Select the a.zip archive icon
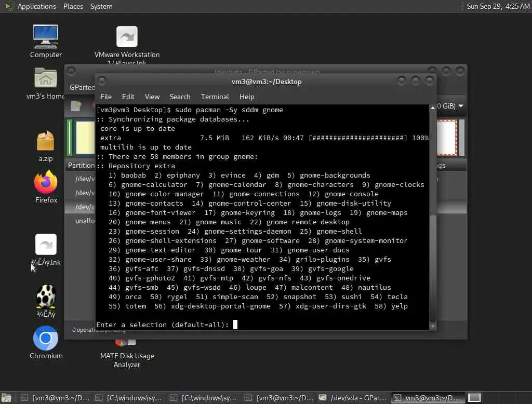 tap(46, 146)
